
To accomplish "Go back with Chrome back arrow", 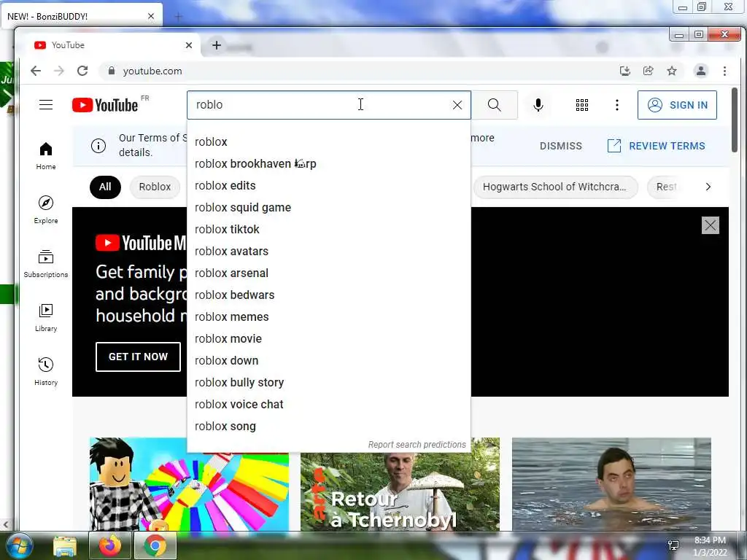I will coord(36,71).
